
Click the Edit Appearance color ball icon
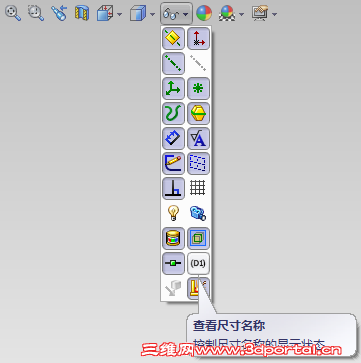click(204, 14)
